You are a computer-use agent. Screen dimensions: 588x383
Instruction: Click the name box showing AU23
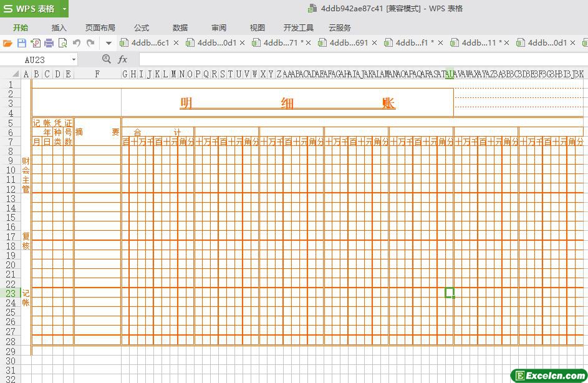coord(35,60)
